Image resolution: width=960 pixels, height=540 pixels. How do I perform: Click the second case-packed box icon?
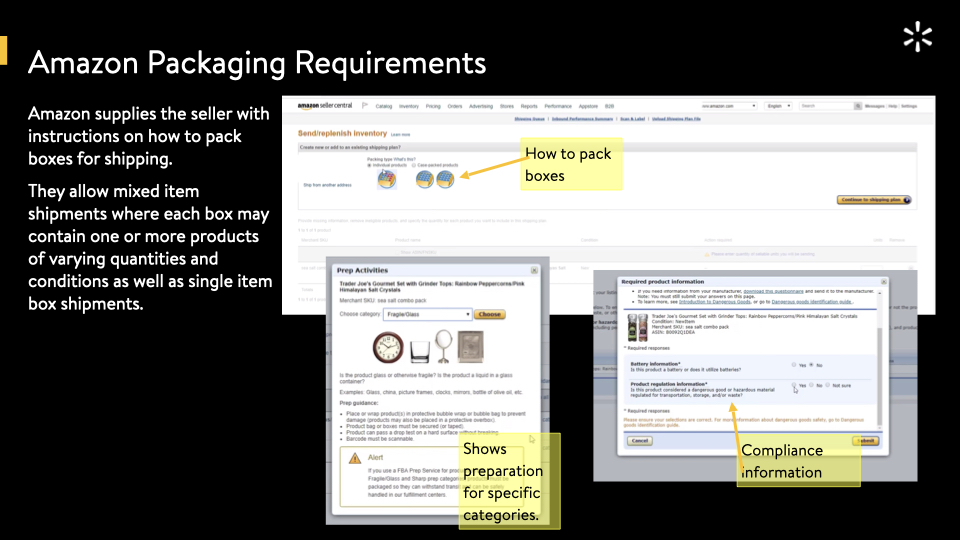tap(445, 179)
